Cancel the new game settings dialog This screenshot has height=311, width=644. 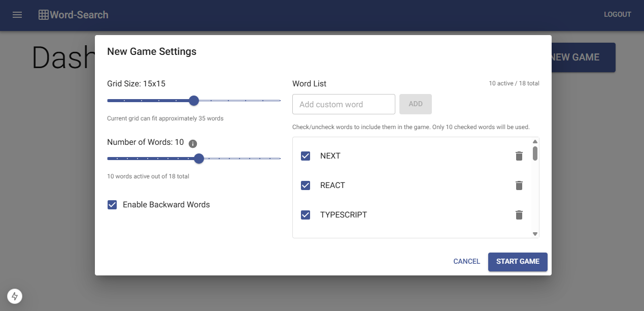tap(466, 261)
